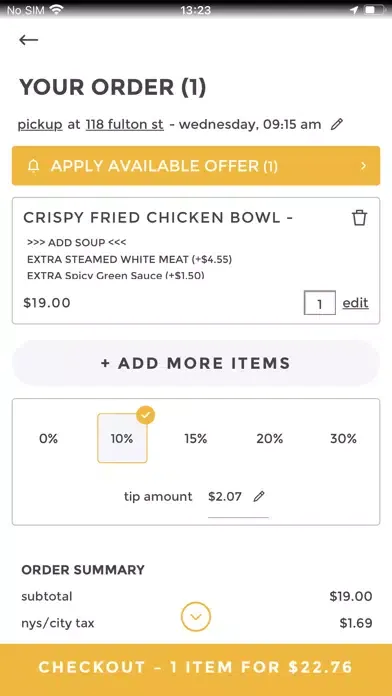Edit tip amount with pencil icon
Screen dimensions: 392x696
coord(258,496)
